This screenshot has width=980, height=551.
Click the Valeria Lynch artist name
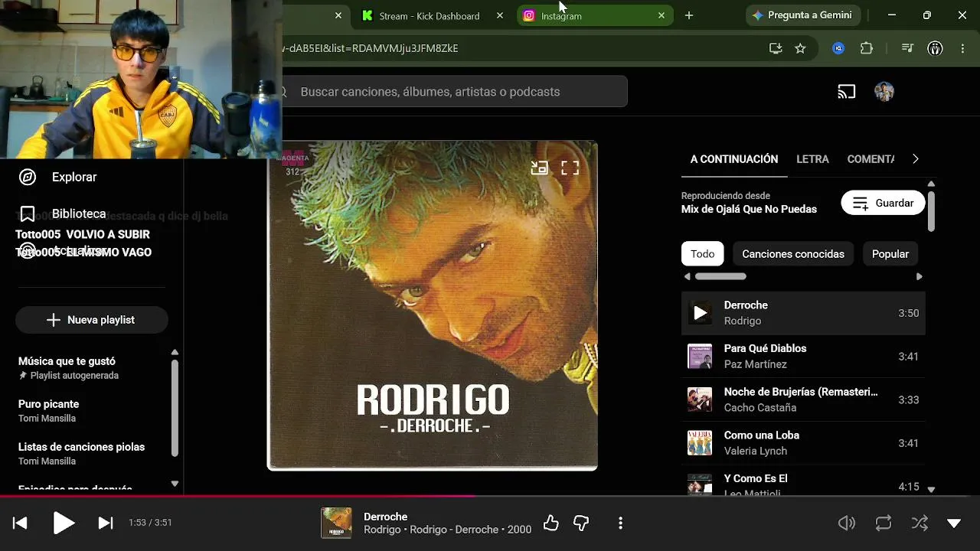tap(756, 451)
